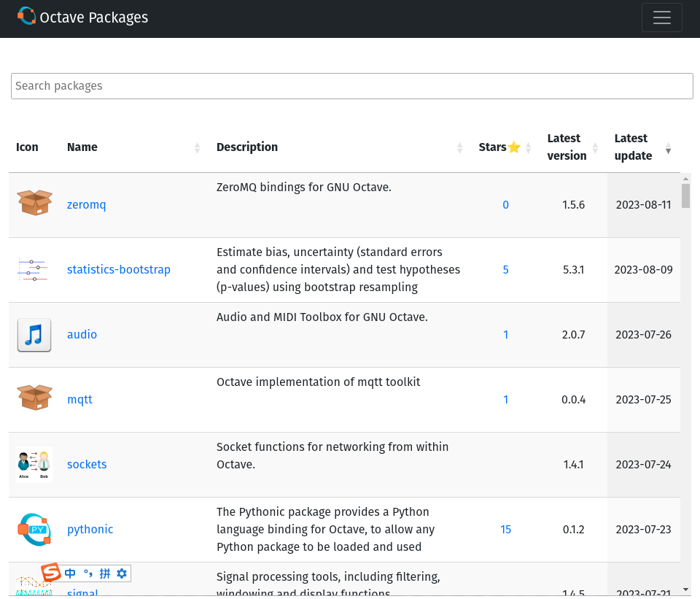
Task: Open the statistics-bootstrap package link
Action: [119, 270]
